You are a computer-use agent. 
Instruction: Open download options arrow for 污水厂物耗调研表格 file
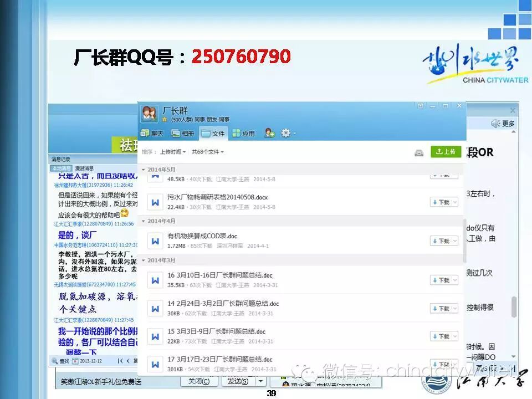[x=455, y=202]
